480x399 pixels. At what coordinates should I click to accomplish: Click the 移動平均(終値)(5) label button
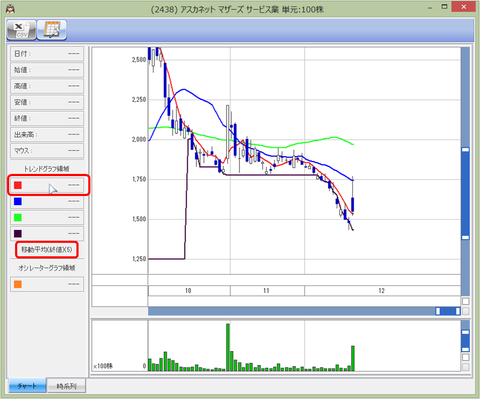click(47, 250)
